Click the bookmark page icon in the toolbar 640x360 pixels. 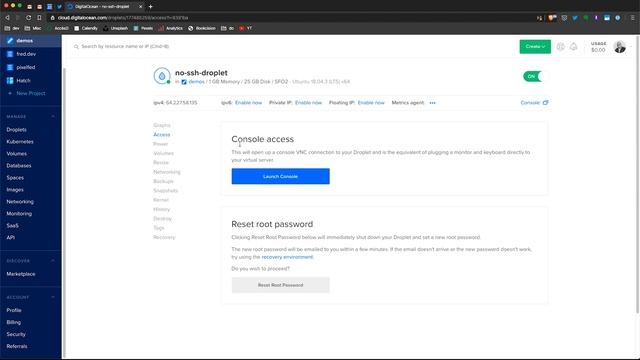tap(39, 18)
